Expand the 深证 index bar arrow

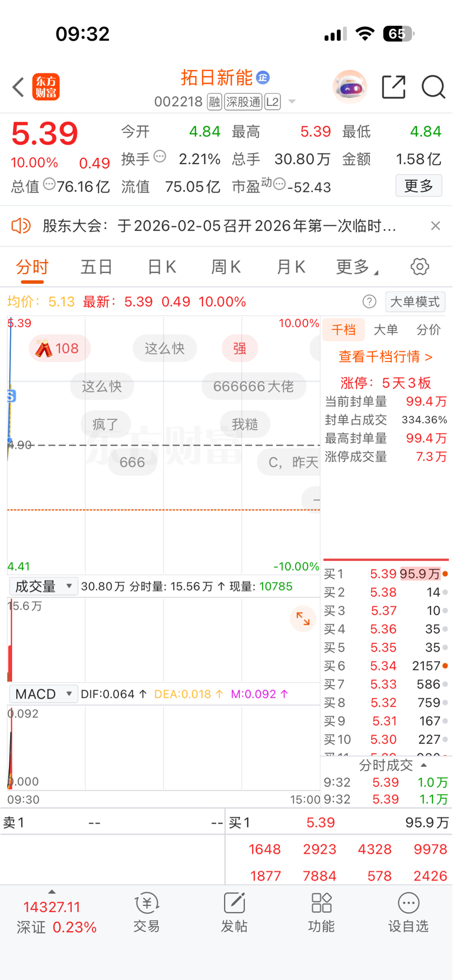click(52, 892)
